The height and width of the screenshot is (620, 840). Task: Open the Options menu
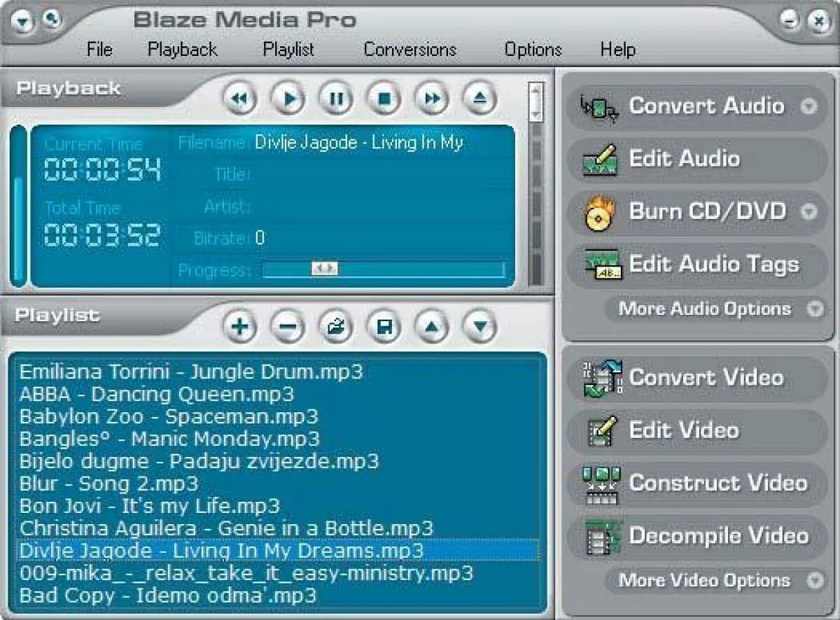coord(533,50)
